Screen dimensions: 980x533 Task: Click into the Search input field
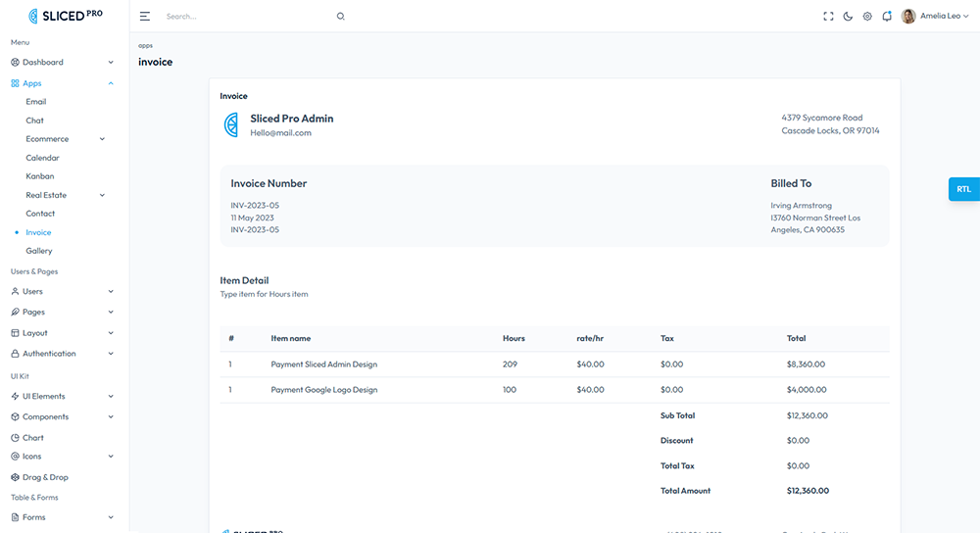pos(245,17)
